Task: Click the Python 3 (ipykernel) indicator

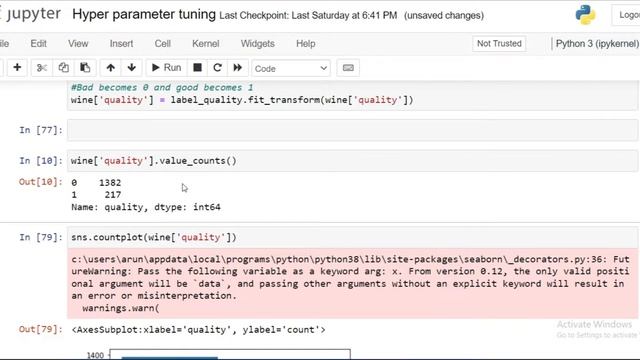Action: pos(597,44)
